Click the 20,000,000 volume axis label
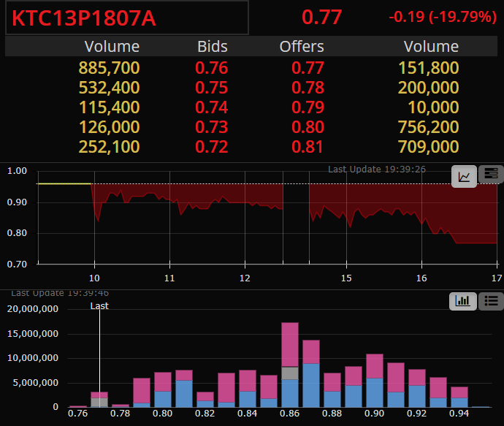Viewport: 504px width, 426px height. point(33,309)
